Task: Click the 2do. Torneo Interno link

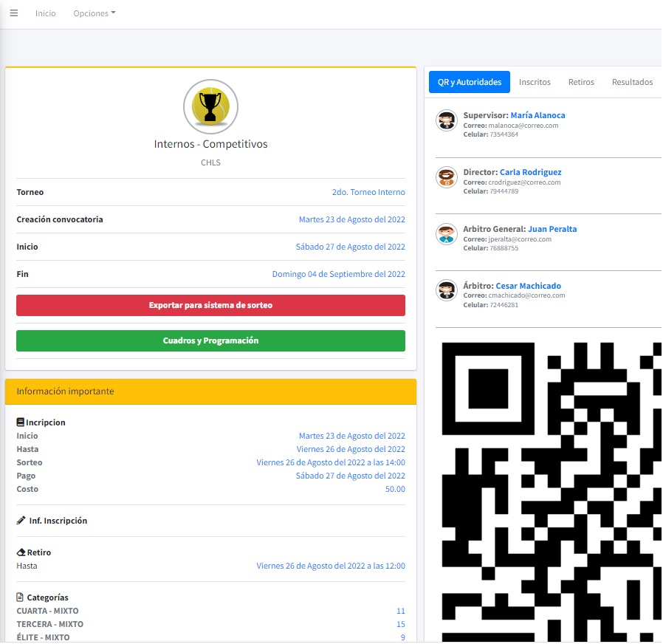Action: [368, 192]
